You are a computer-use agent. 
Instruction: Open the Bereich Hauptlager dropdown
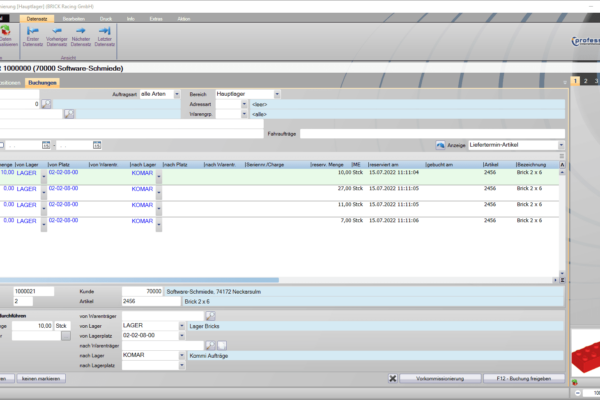click(x=278, y=93)
